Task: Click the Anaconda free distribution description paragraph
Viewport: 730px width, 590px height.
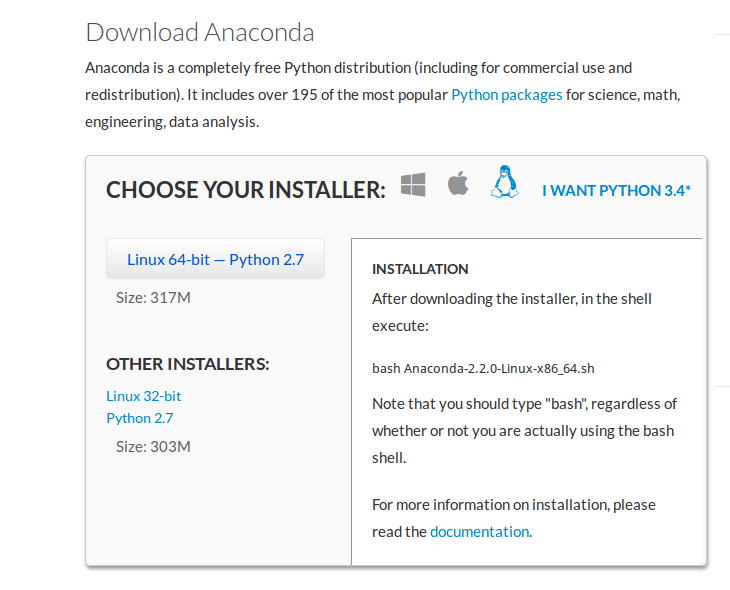Action: pyautogui.click(x=383, y=95)
